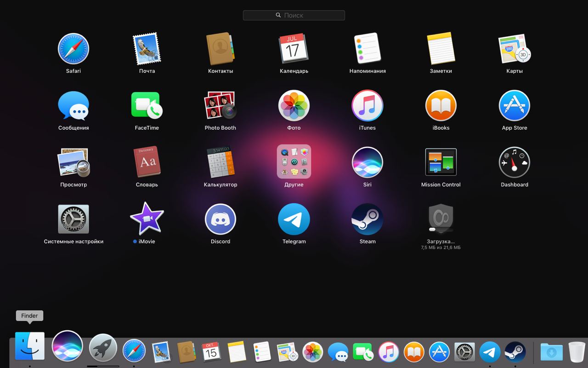Open Календарь app in Launchpad
This screenshot has height=368, width=588.
[x=294, y=48]
